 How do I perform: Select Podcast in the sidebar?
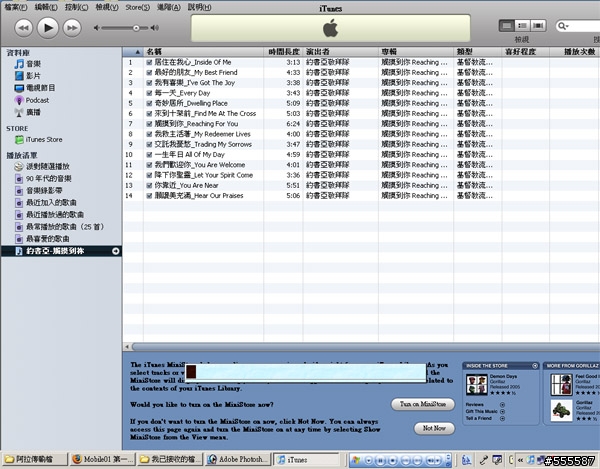(32, 100)
